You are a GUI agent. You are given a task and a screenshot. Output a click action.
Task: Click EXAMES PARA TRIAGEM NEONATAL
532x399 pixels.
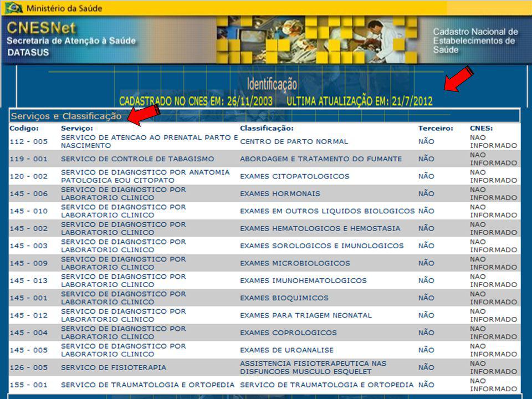point(306,315)
